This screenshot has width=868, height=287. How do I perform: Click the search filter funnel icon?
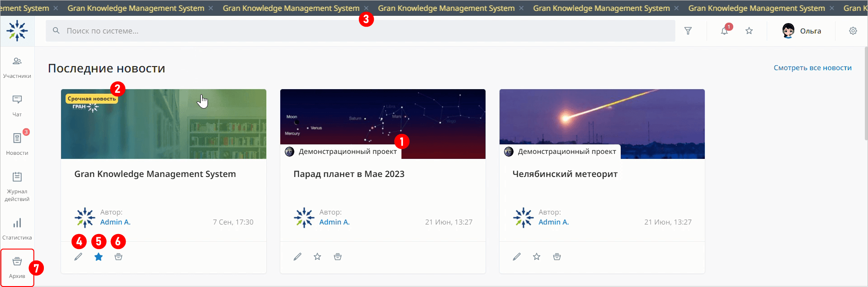click(688, 31)
